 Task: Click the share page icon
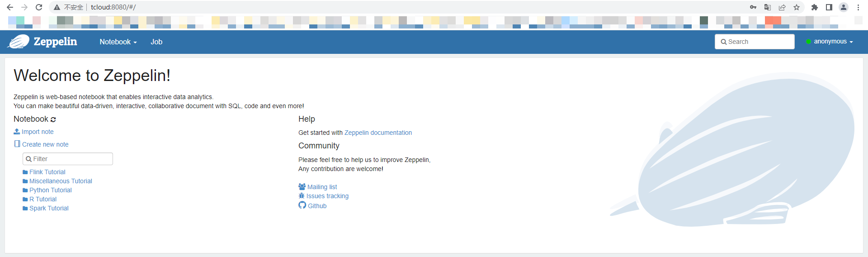click(x=782, y=7)
